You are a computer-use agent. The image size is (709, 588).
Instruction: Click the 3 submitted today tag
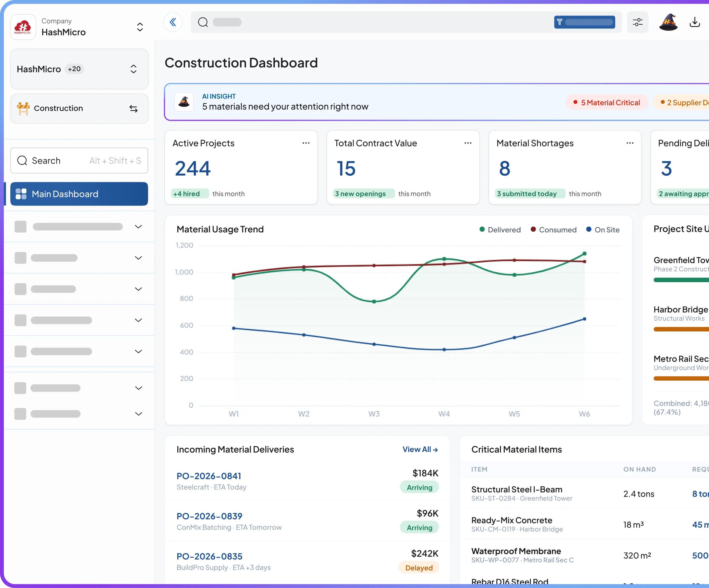pyautogui.click(x=530, y=194)
